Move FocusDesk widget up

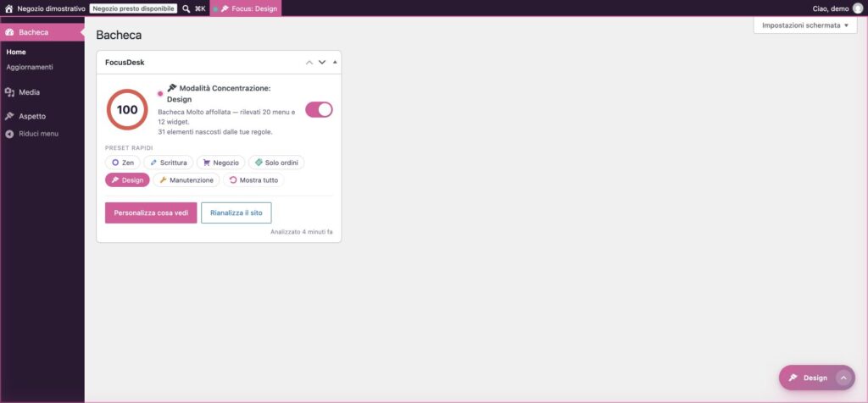(x=309, y=63)
